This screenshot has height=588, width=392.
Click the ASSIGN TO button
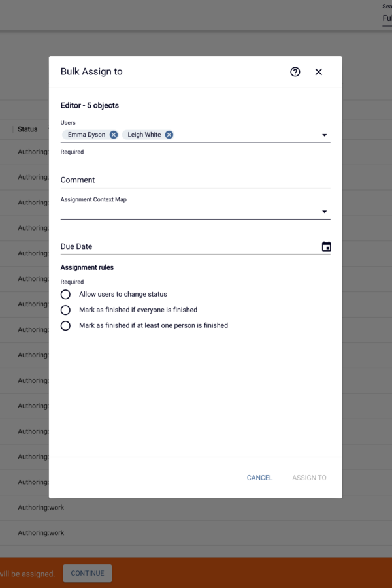click(x=309, y=478)
